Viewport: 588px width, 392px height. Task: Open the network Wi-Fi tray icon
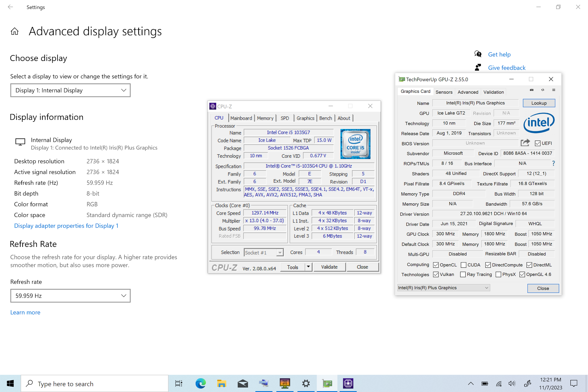(499, 383)
